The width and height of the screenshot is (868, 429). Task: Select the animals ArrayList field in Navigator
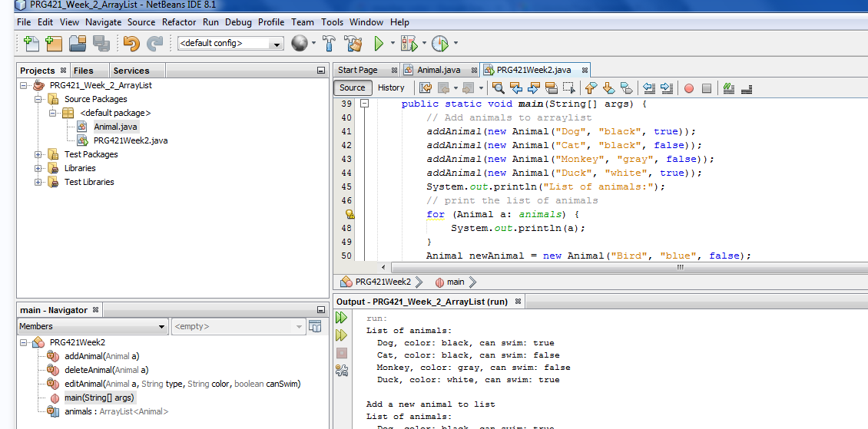pos(116,412)
